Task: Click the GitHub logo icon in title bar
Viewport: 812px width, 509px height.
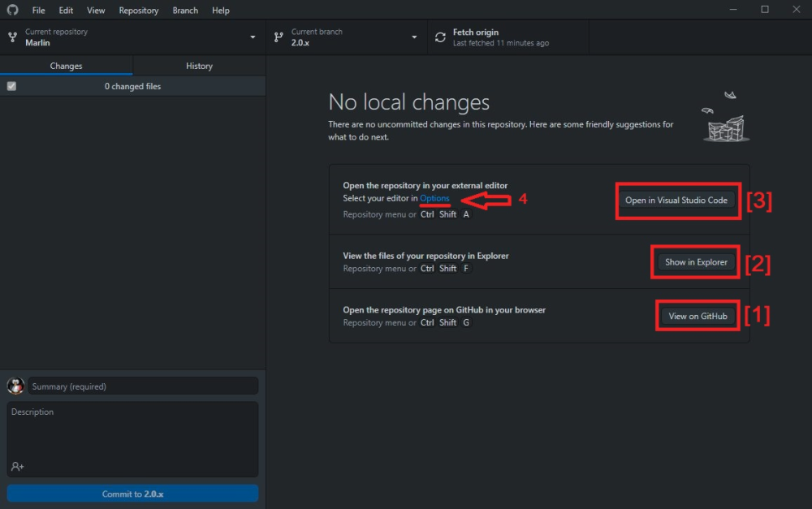Action: (12, 10)
